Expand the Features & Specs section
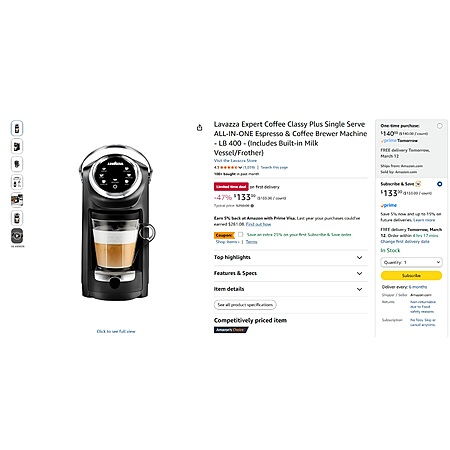450x450 pixels. pos(290,273)
